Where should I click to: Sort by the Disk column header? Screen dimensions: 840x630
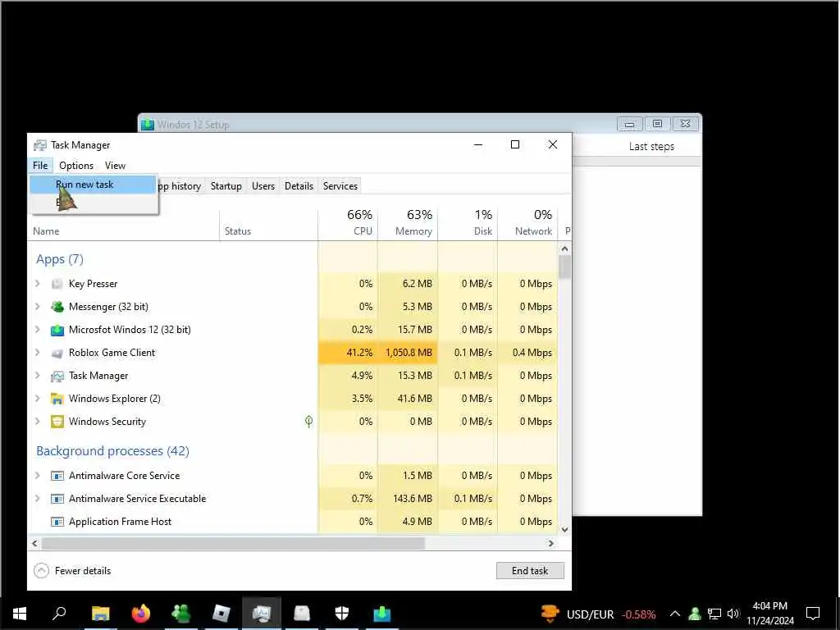click(468, 223)
